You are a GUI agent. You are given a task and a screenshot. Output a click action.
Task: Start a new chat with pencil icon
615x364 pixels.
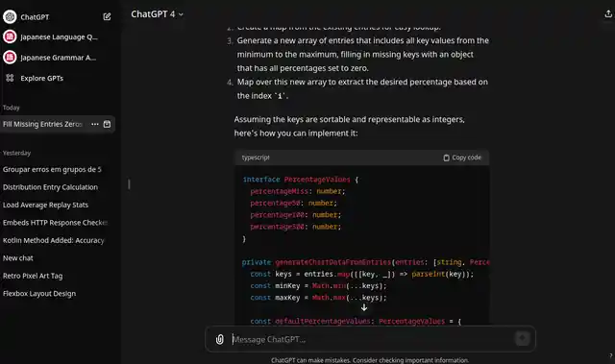107,16
